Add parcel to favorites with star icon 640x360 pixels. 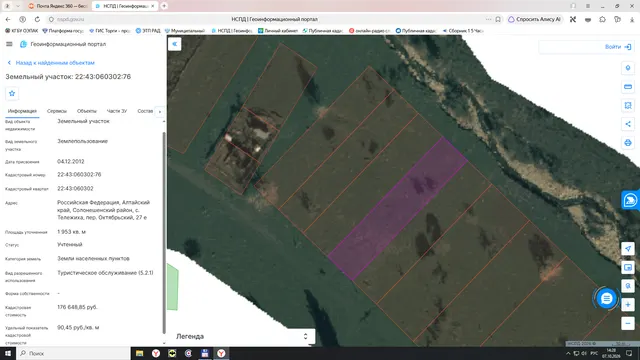pyautogui.click(x=12, y=93)
